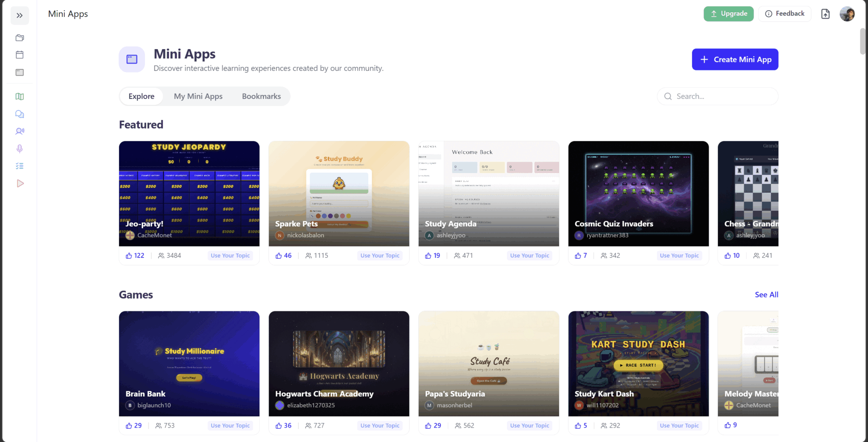
Task: Click the open book icon in sidebar
Action: [x=19, y=97]
